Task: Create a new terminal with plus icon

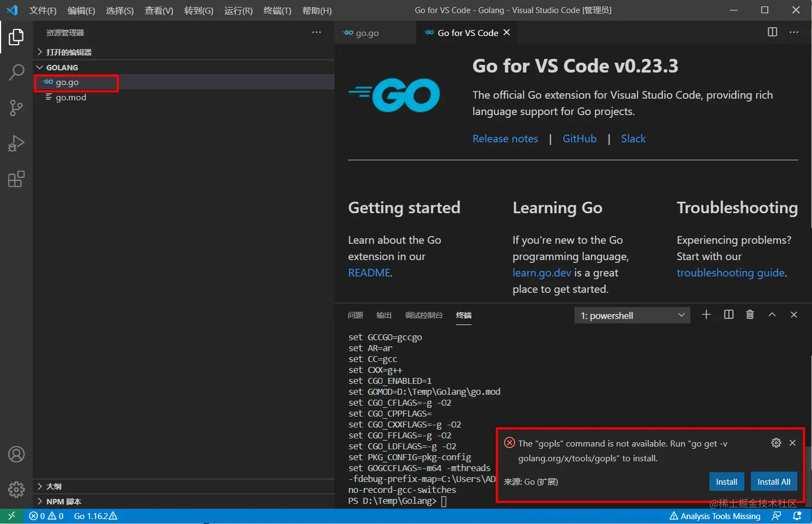Action: point(706,315)
